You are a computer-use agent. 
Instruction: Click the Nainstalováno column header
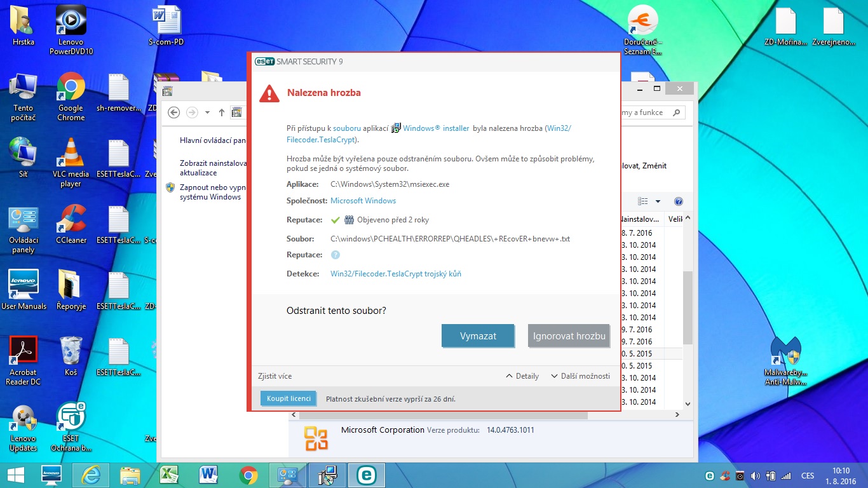pyautogui.click(x=641, y=220)
